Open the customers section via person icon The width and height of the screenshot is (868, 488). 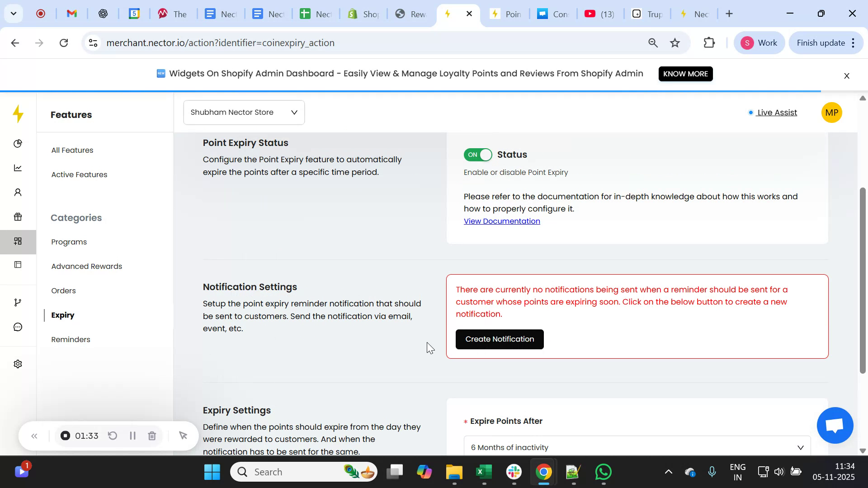[x=18, y=192]
